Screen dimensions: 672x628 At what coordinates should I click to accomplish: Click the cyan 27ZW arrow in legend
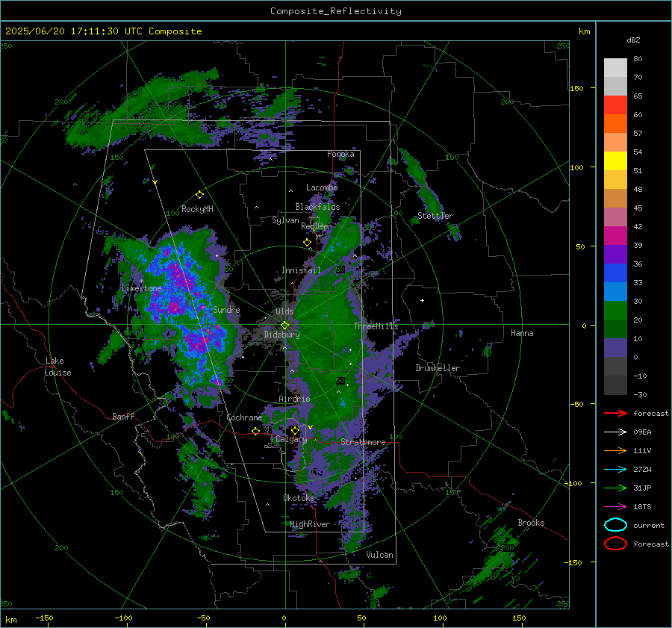point(615,470)
